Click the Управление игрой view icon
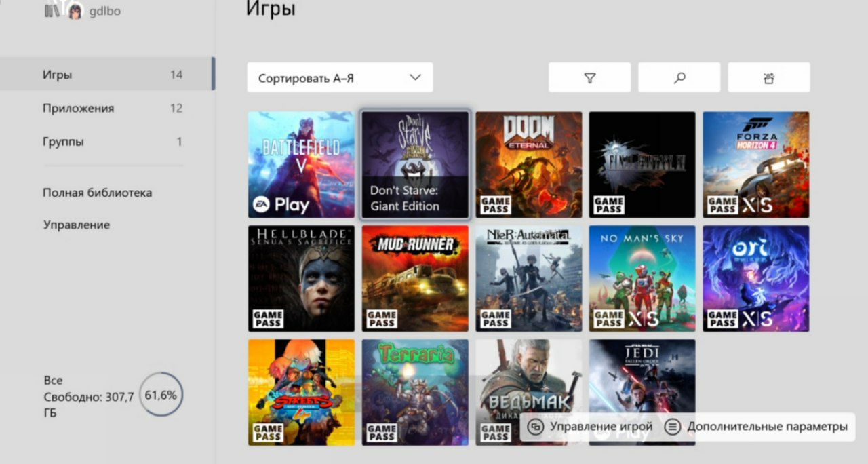Viewport: 868px width, 464px height. coord(536,427)
